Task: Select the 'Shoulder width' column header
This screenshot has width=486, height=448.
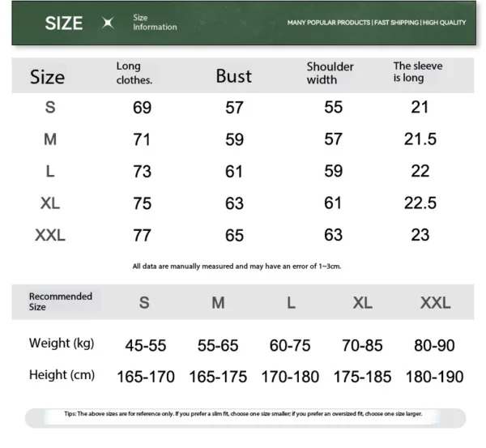Action: 330,73
